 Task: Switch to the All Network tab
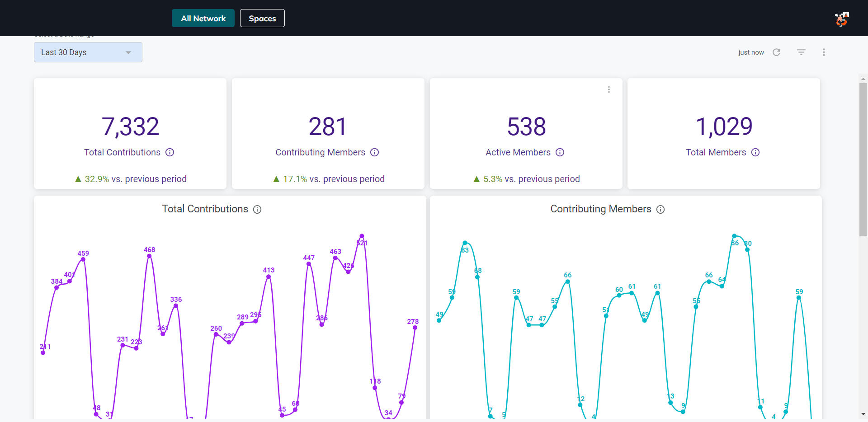click(x=203, y=19)
